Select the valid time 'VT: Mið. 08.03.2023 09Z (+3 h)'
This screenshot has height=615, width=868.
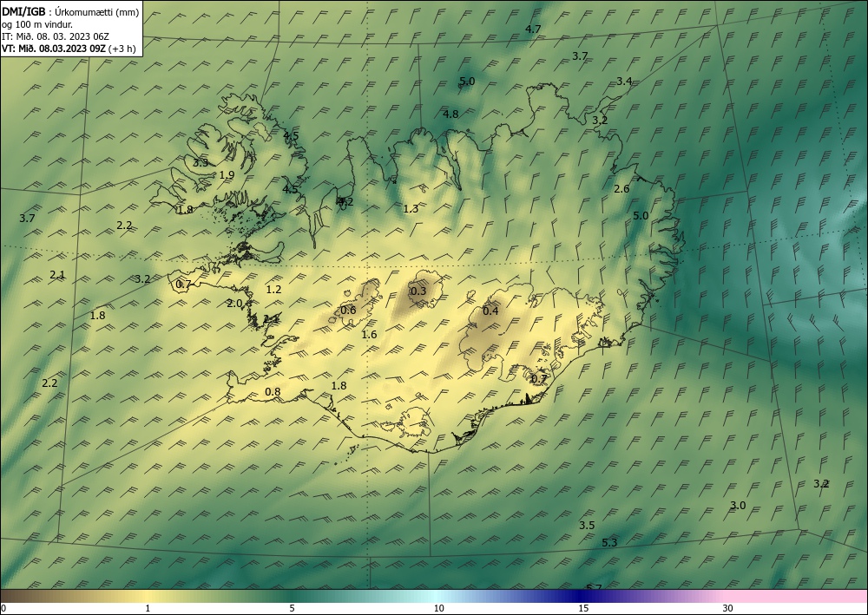click(69, 48)
